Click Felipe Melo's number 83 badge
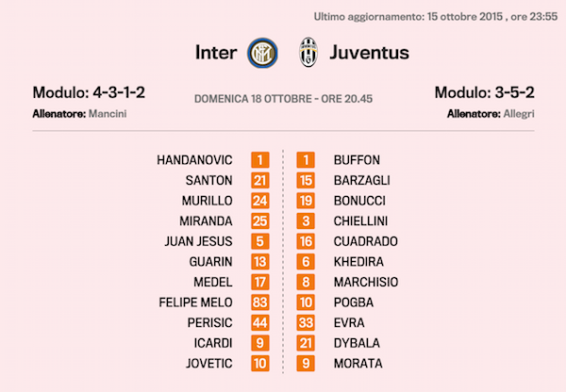This screenshot has width=566, height=392. point(259,302)
